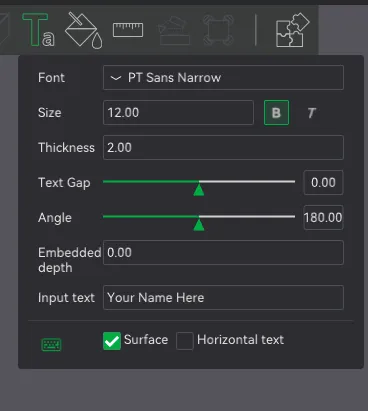Uncheck the Surface checkbox
Viewport: 368px width, 411px height.
click(112, 341)
